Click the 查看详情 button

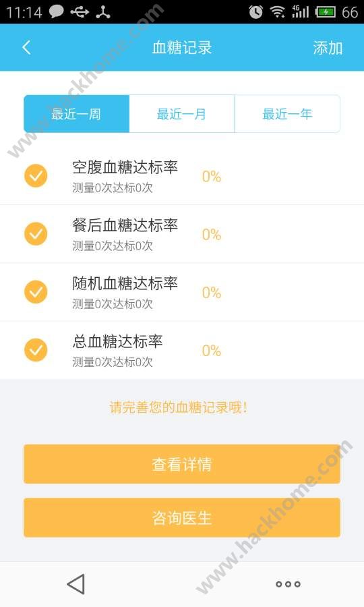182,464
